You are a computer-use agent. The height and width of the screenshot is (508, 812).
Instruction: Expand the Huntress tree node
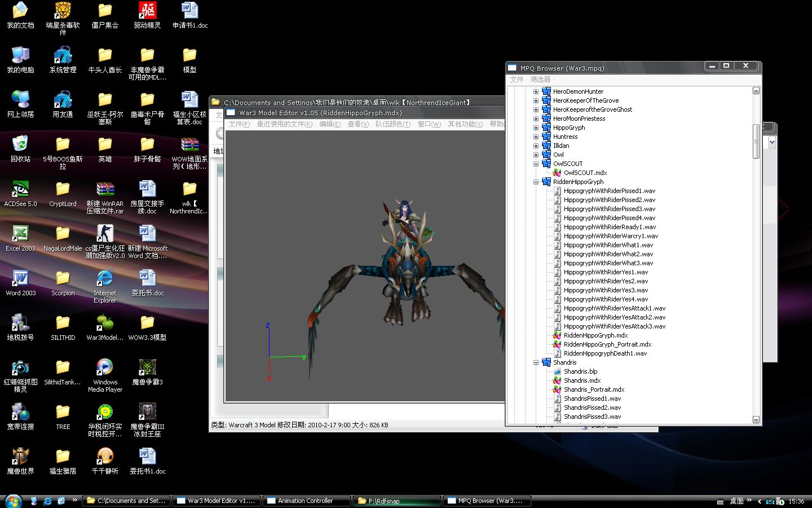point(536,137)
